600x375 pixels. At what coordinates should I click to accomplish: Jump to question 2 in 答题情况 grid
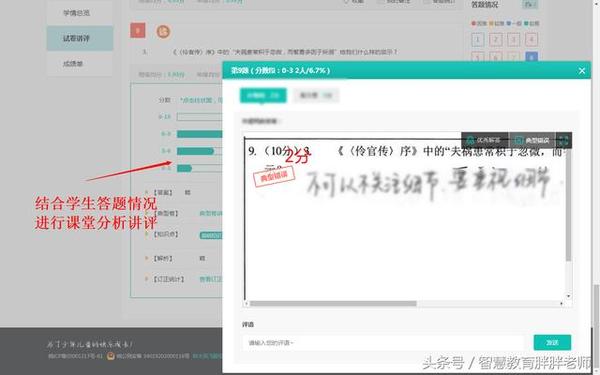pos(496,39)
